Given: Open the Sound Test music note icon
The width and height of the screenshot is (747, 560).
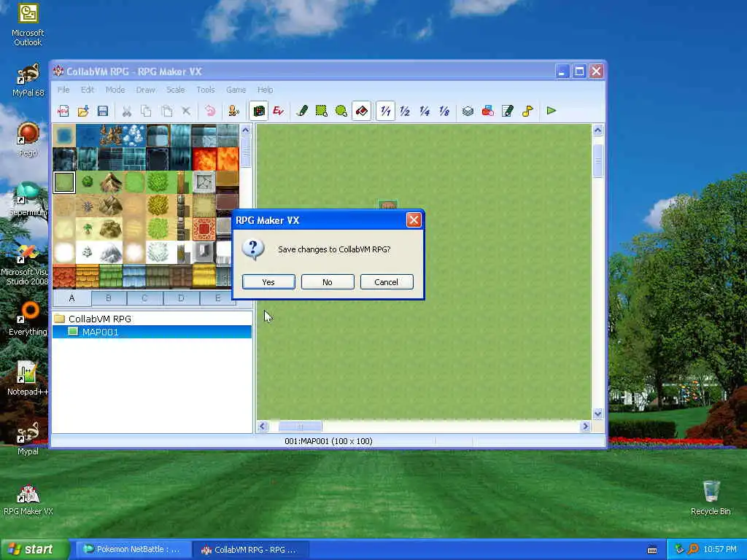Looking at the screenshot, I should point(527,111).
